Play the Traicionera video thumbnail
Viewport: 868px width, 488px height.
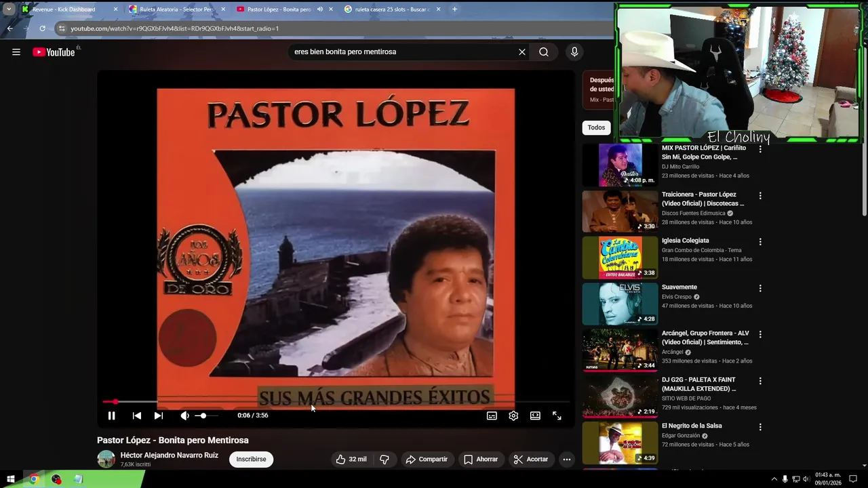click(x=620, y=211)
